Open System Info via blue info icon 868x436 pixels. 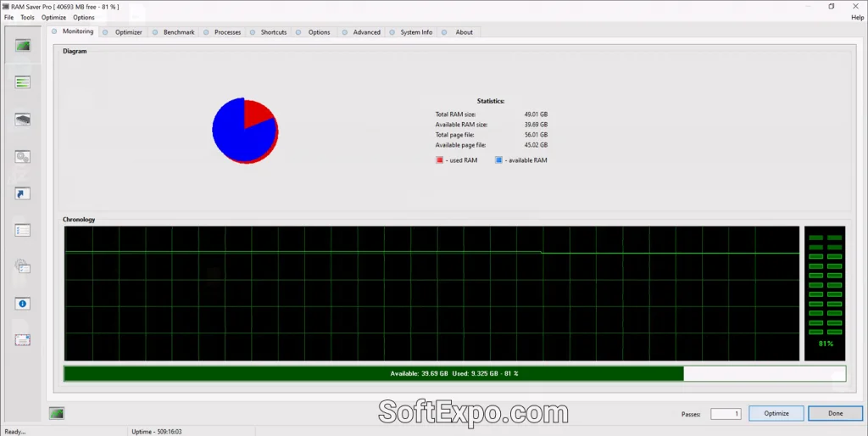pos(23,304)
